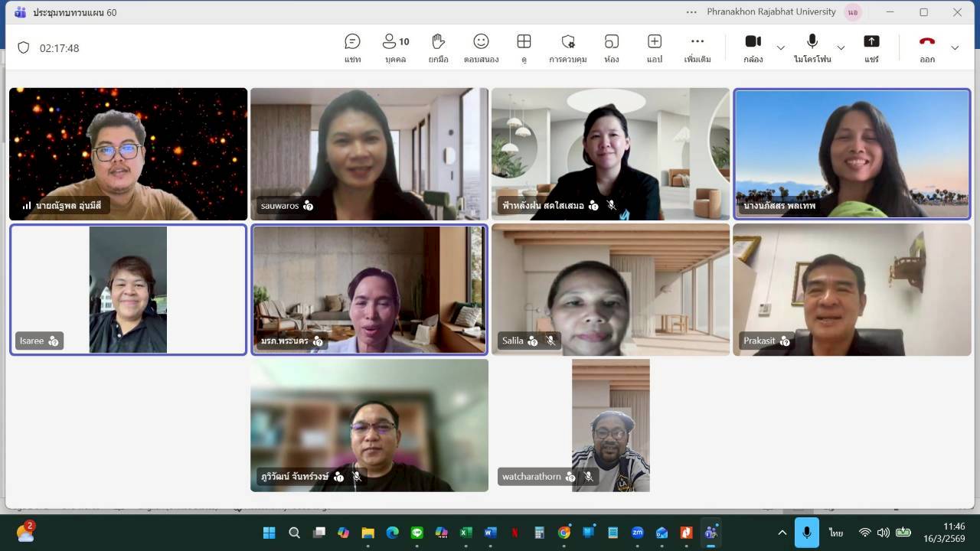Show the participants (บุคคล) list
The width and height of the screenshot is (980, 551).
[x=395, y=47]
